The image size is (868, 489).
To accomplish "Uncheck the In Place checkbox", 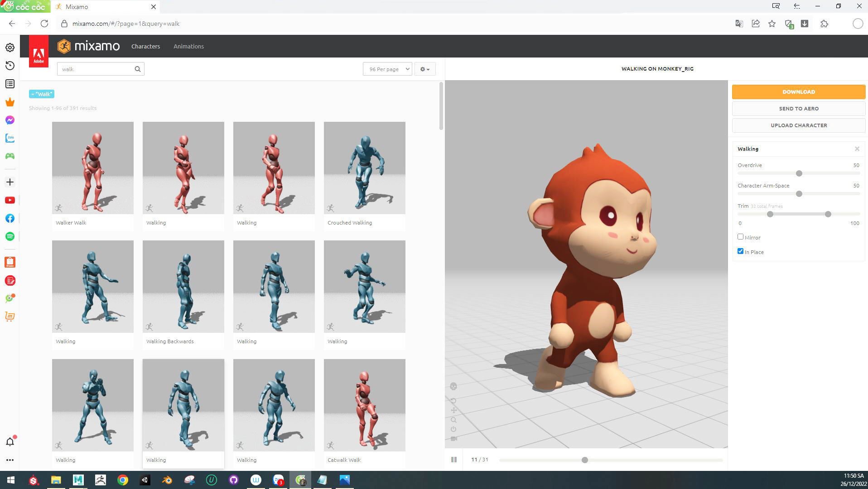I will click(740, 251).
